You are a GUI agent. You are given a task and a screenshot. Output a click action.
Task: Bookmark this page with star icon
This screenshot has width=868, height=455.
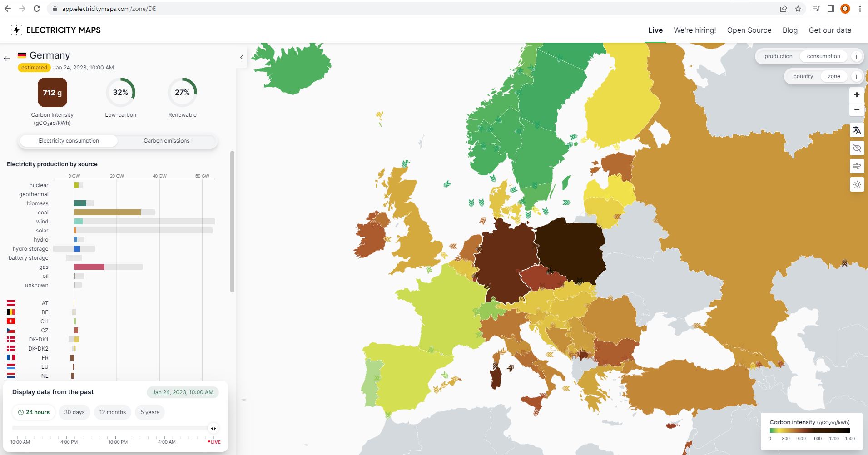point(798,9)
